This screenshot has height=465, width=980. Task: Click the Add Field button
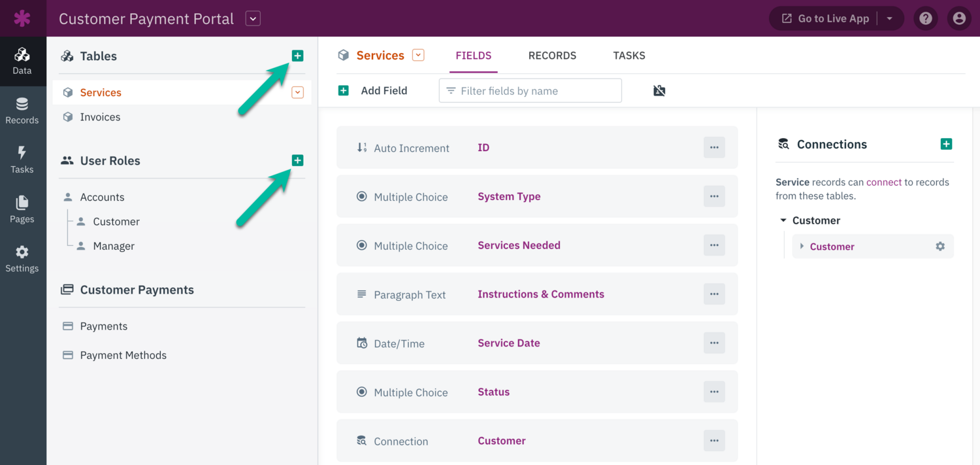pyautogui.click(x=373, y=91)
